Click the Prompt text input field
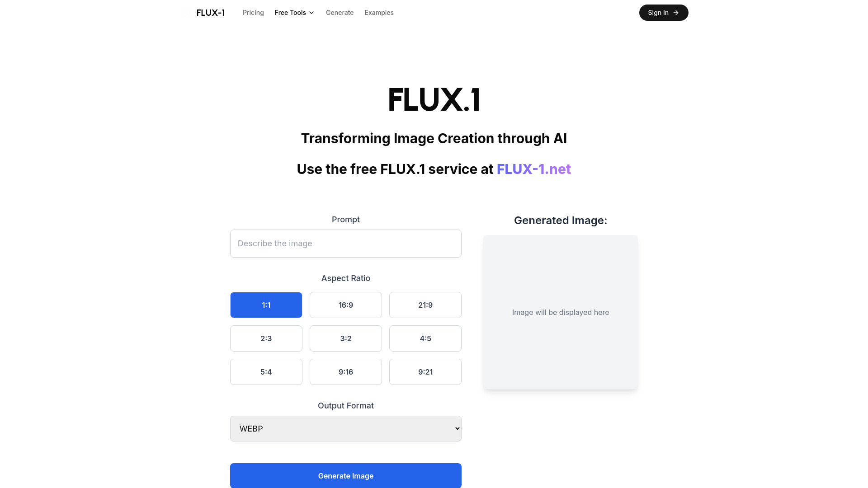 [x=345, y=243]
